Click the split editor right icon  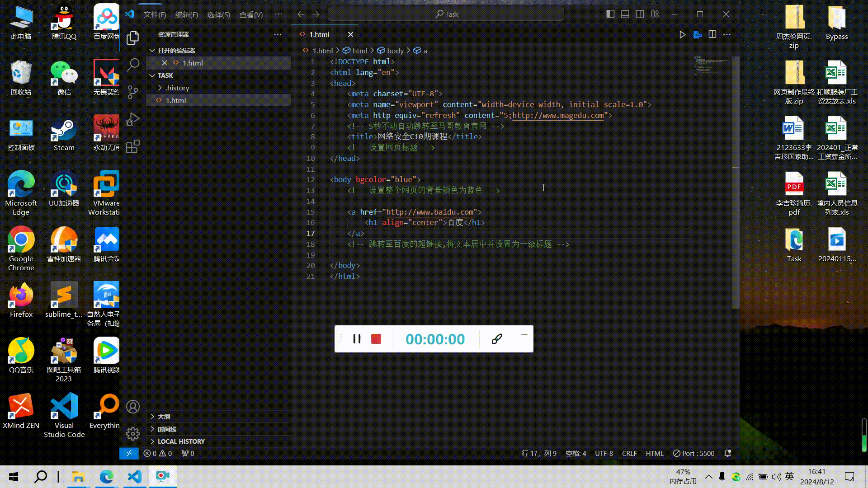click(x=712, y=34)
